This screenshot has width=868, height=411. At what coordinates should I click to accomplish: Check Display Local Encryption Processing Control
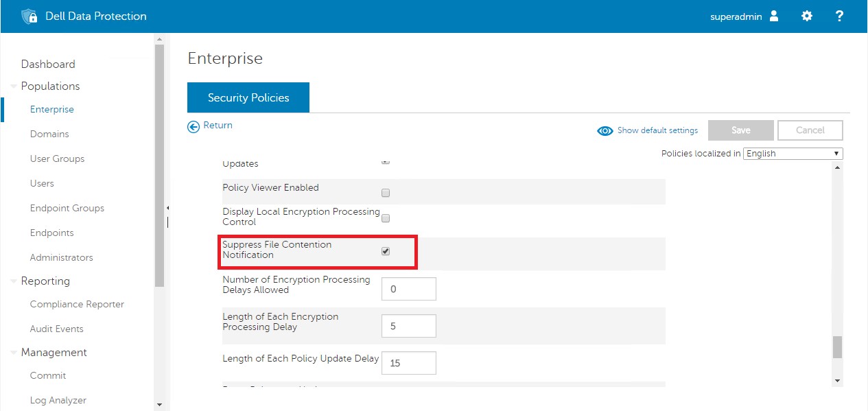385,218
